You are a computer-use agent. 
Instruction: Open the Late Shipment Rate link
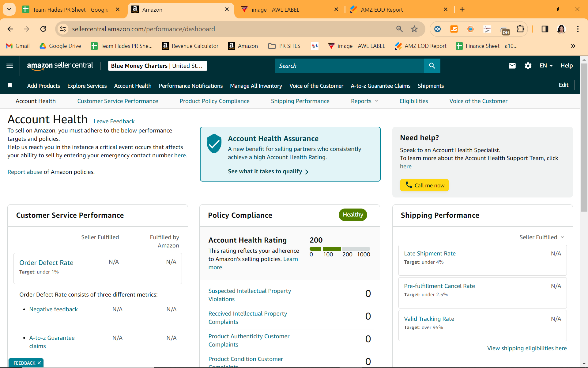[430, 253]
